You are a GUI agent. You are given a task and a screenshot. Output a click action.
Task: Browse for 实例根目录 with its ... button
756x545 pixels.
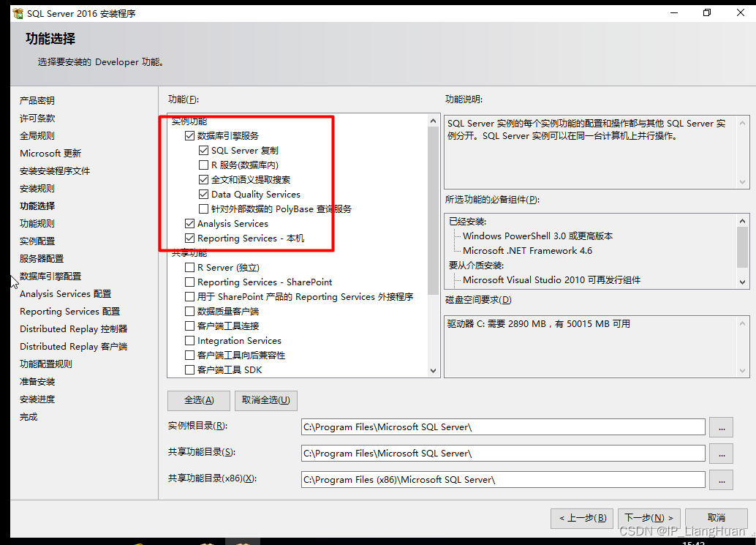pos(722,427)
